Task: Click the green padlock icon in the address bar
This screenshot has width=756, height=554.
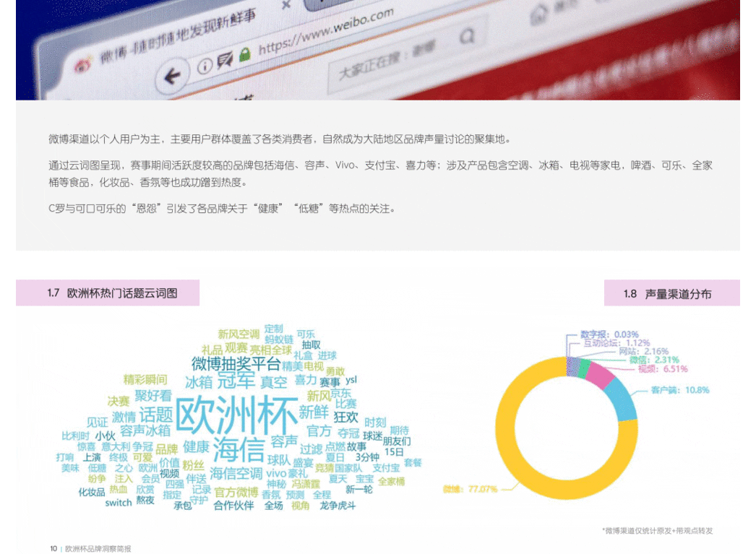Action: [245, 54]
